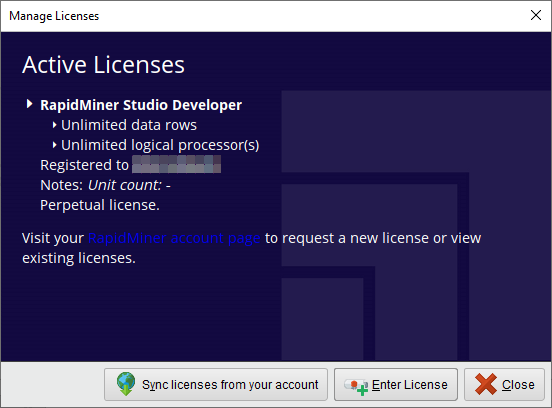Collapse the RapidMiner Studio Developer license arrow

(x=30, y=104)
